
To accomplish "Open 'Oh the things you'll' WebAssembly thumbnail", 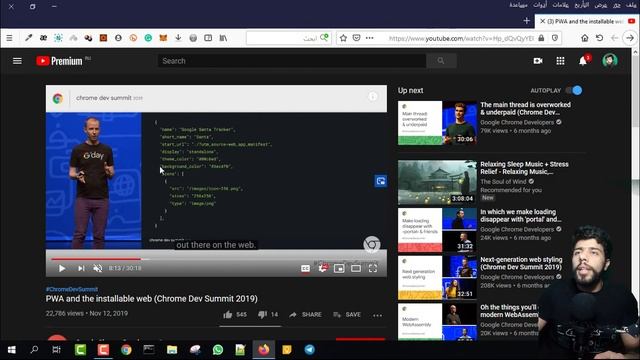I will 437,322.
